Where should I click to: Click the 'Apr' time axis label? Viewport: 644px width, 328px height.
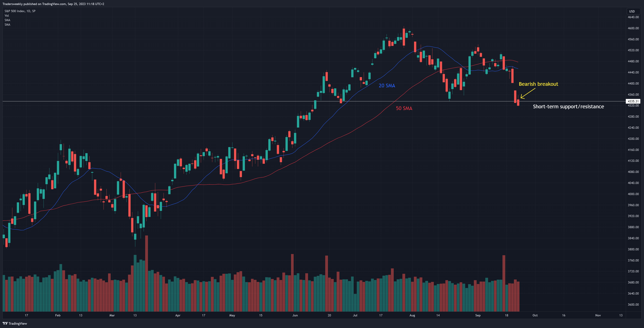178,315
